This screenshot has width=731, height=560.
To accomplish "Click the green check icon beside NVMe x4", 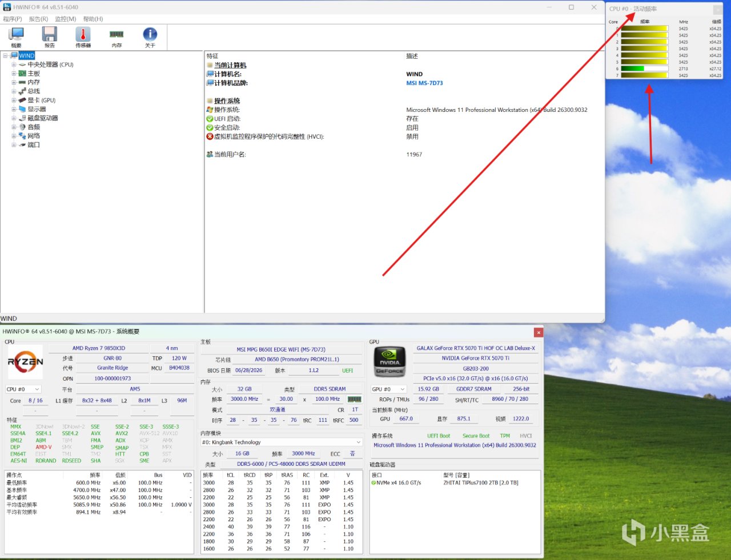I will coord(373,483).
